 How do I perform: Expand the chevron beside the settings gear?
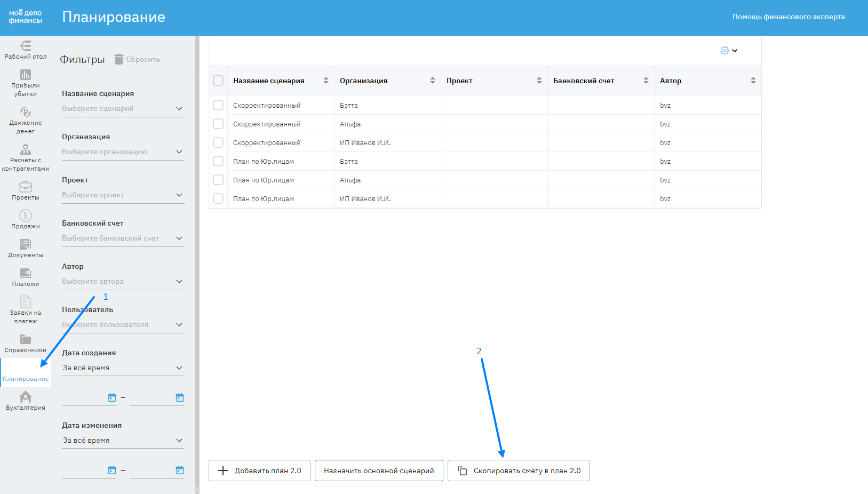735,51
